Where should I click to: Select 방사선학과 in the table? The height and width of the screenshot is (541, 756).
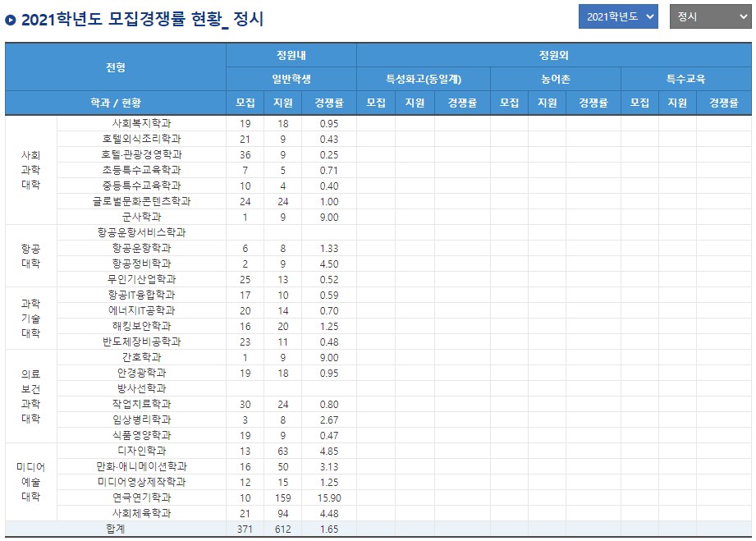coord(141,388)
